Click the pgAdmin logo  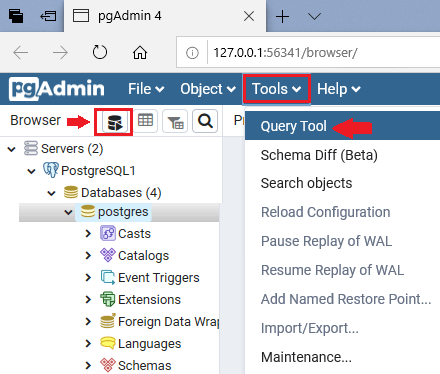[57, 89]
